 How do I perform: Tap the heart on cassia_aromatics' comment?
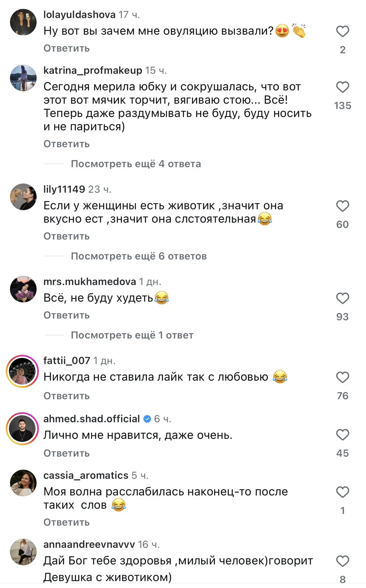[342, 492]
